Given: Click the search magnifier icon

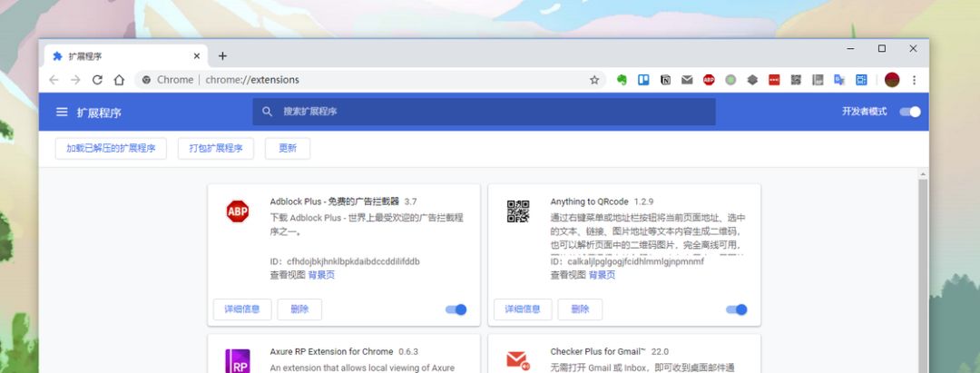Looking at the screenshot, I should point(267,112).
